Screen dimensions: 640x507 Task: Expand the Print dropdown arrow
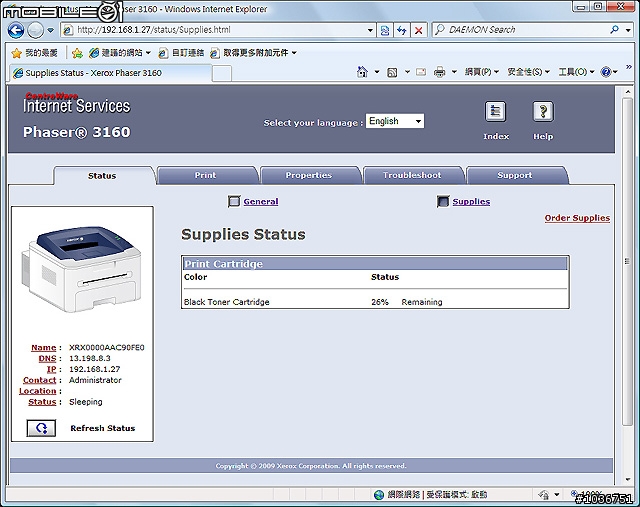click(x=454, y=72)
